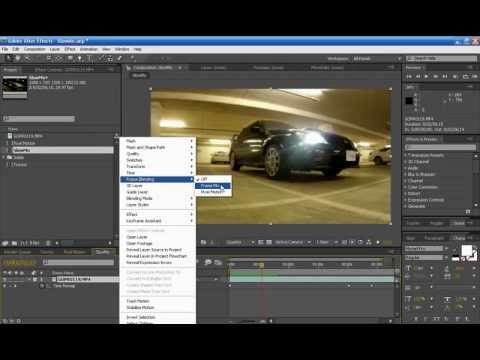Select Frame Mix in the submenu
The height and width of the screenshot is (360, 480).
click(x=213, y=186)
